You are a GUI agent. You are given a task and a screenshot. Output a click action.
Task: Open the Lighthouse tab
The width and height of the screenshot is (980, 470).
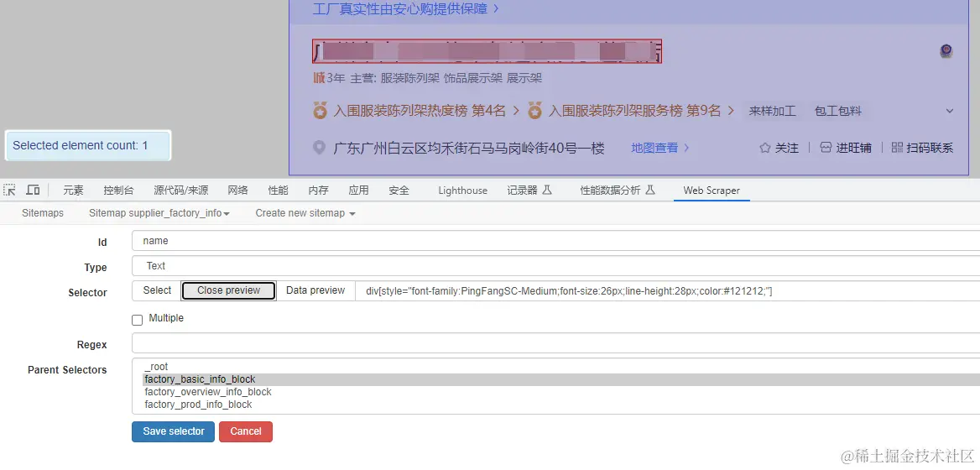[x=462, y=191]
